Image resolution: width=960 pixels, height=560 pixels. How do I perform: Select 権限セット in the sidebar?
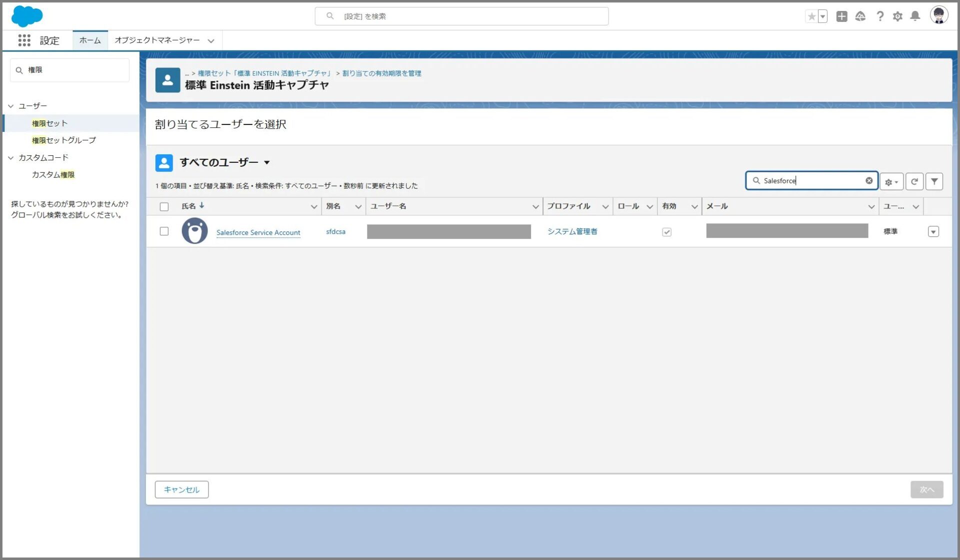[49, 123]
